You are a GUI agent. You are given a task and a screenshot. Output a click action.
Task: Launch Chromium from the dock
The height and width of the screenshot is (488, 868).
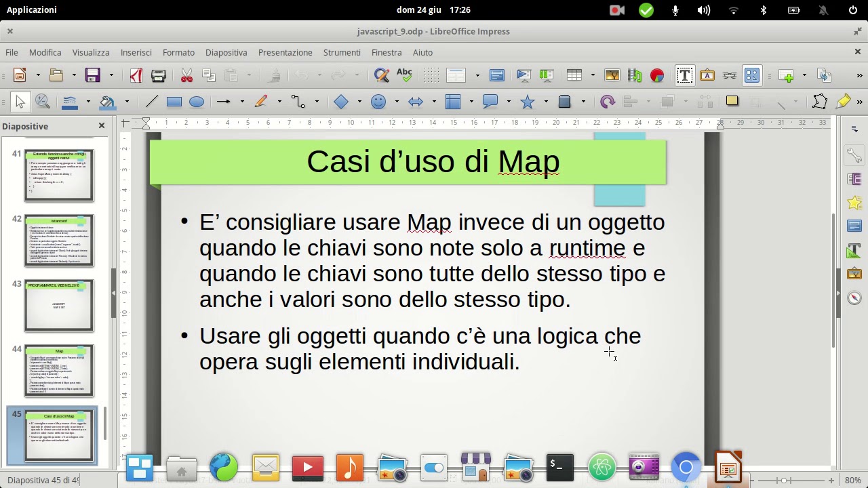686,467
